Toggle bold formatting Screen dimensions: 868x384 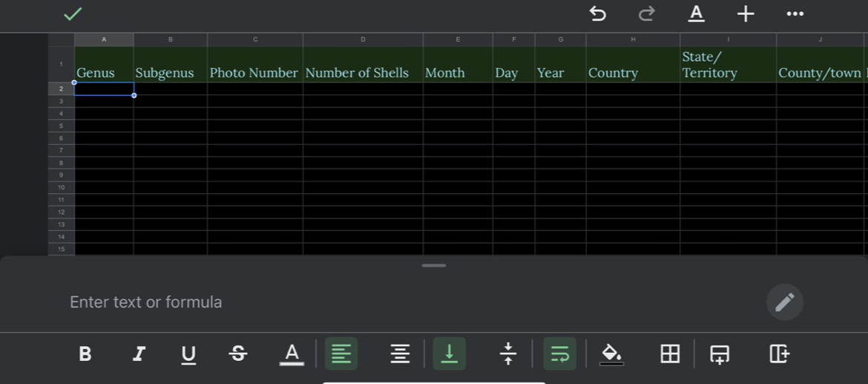(x=85, y=354)
